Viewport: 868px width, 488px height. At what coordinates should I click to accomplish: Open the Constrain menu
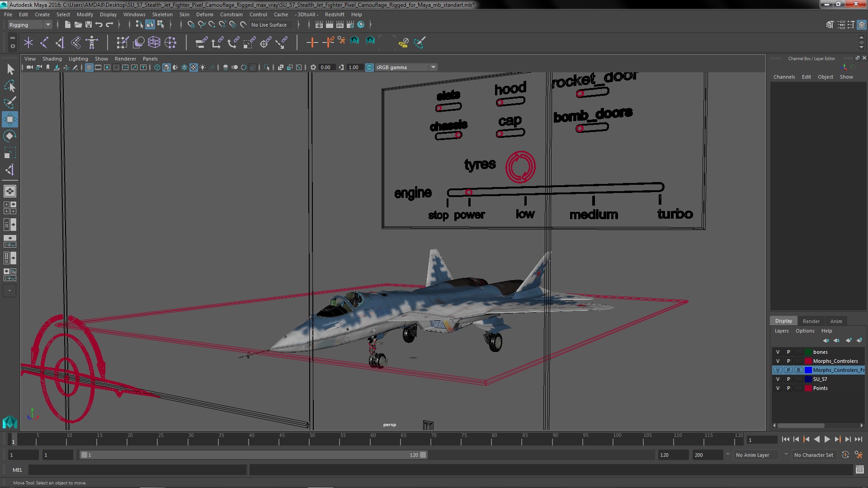(x=231, y=14)
